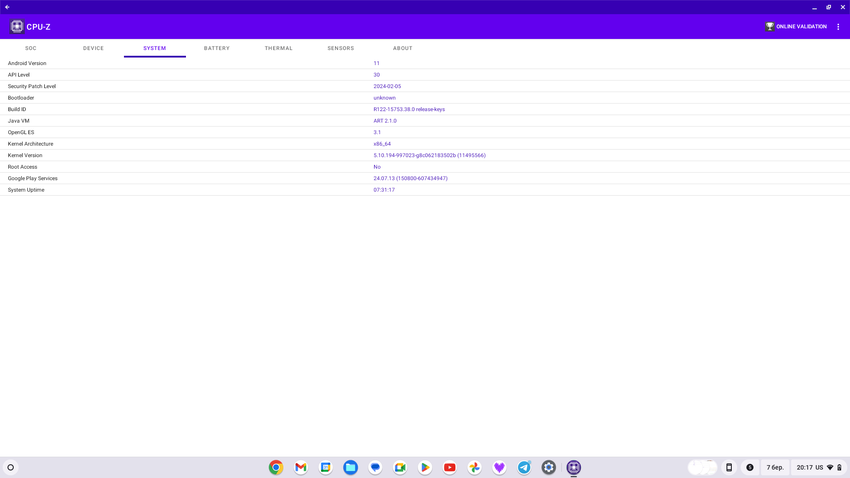Open Play Store from the shelf
850x478 pixels.
tap(425, 467)
